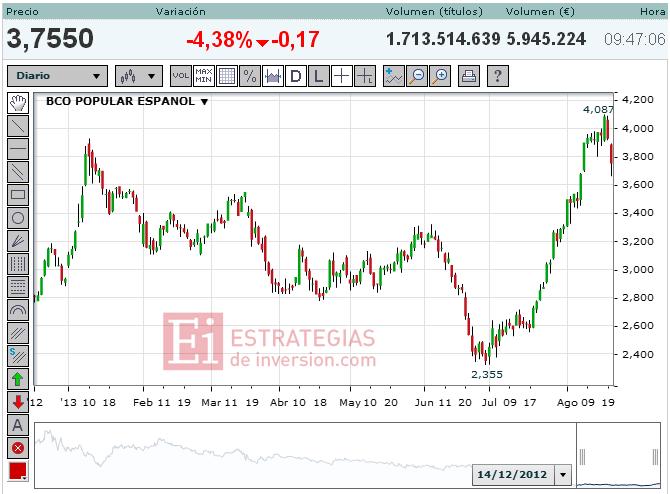The height and width of the screenshot is (494, 670).
Task: Select the rectangle drawing tool
Action: 18,195
